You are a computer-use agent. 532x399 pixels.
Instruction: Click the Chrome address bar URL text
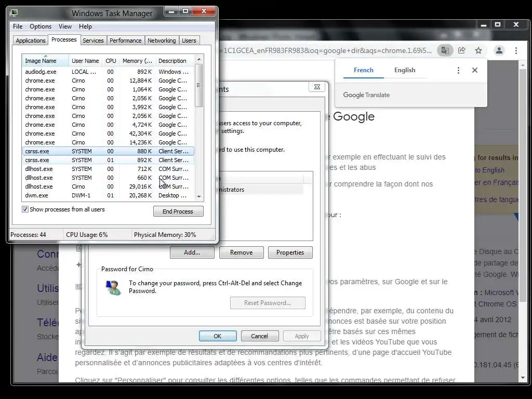click(x=326, y=50)
